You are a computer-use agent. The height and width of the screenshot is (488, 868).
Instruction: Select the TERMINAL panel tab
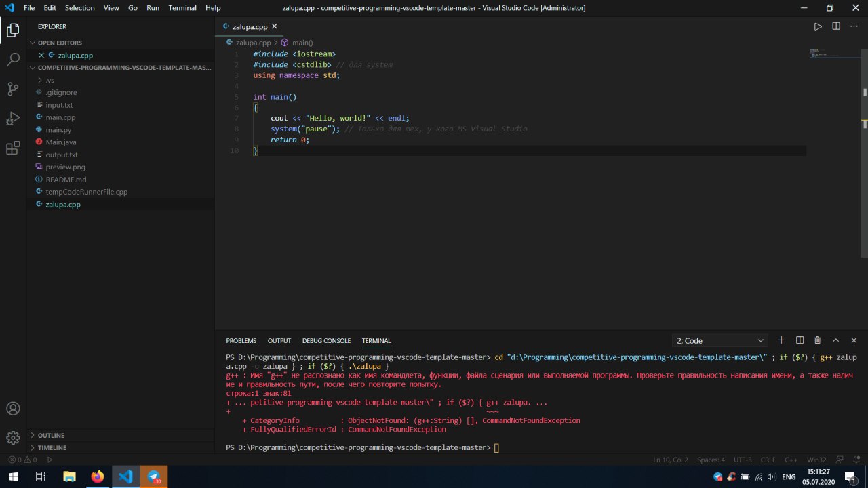click(x=376, y=341)
